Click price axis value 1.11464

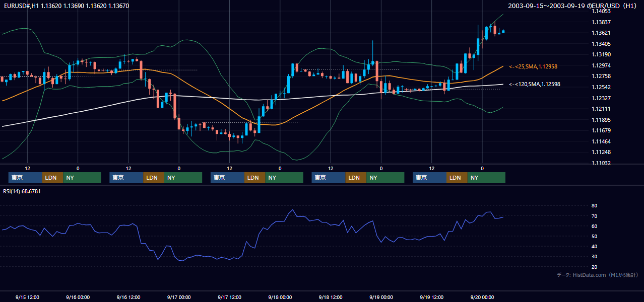click(x=601, y=141)
